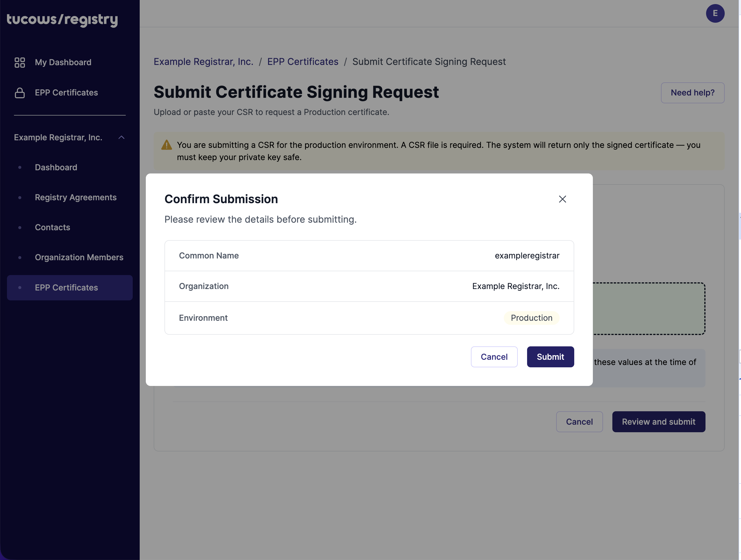This screenshot has height=560, width=741.
Task: Select the highlighted EPP Certificates sub-item
Action: point(70,288)
